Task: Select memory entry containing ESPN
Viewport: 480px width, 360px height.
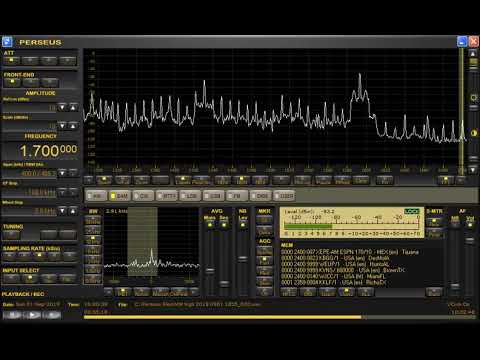Action: click(x=350, y=252)
